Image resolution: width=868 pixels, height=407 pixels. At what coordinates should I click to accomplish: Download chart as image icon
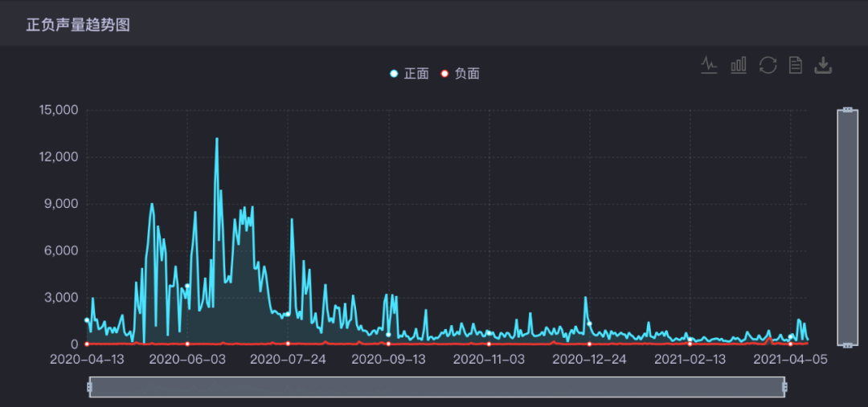[x=823, y=65]
